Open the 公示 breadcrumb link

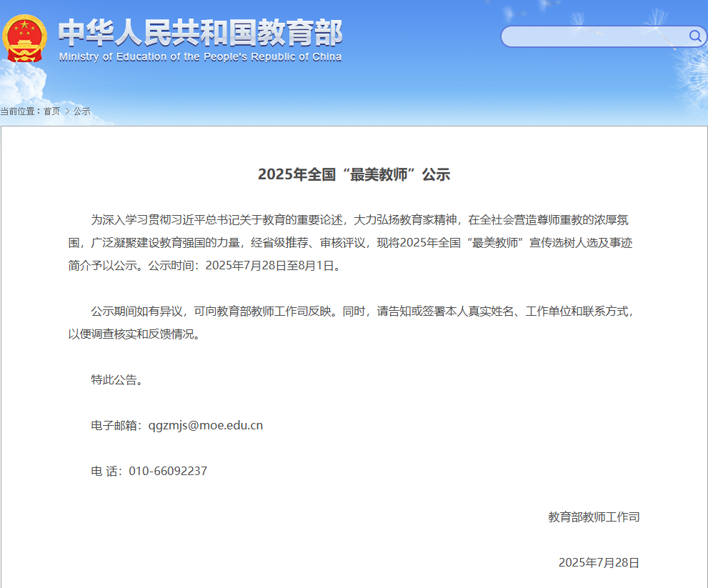click(81, 111)
